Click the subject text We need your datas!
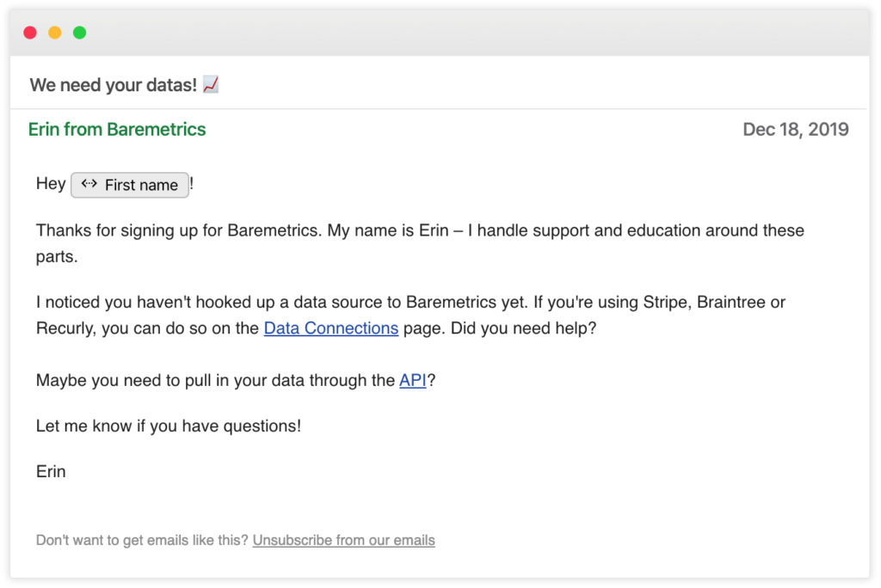881x588 pixels. point(114,85)
